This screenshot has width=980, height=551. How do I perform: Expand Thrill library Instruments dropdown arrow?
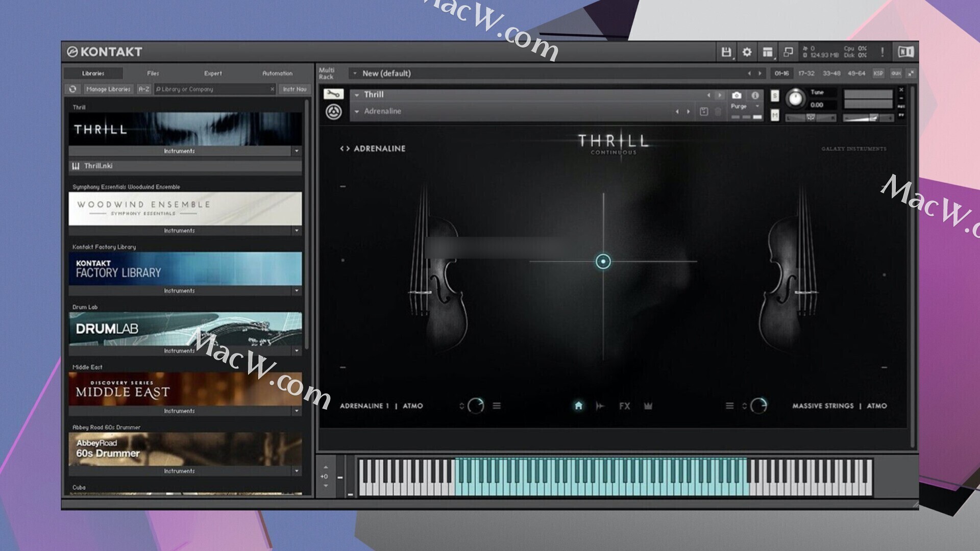[x=297, y=151]
